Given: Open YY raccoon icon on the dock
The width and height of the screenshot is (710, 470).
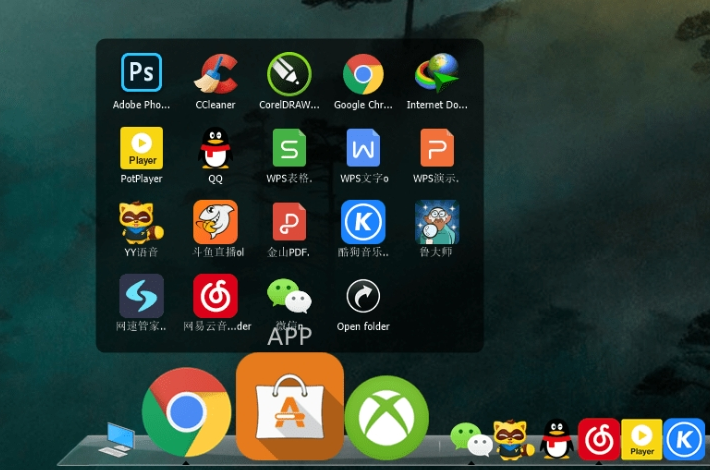Looking at the screenshot, I should 513,439.
